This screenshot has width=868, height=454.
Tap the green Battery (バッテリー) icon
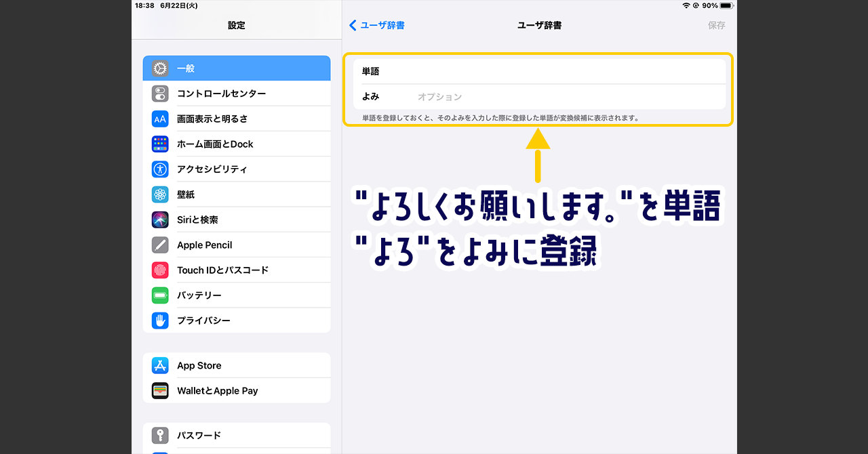click(160, 295)
